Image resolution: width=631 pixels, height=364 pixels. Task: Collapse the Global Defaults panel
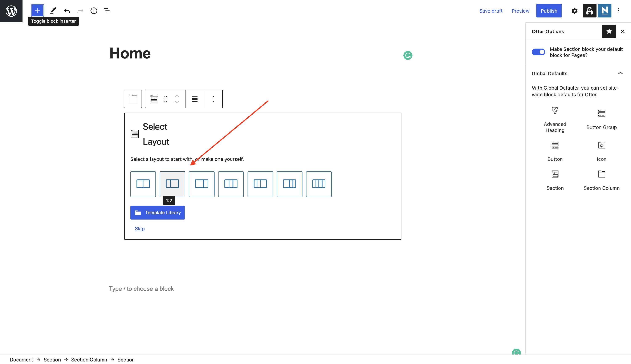(x=620, y=73)
